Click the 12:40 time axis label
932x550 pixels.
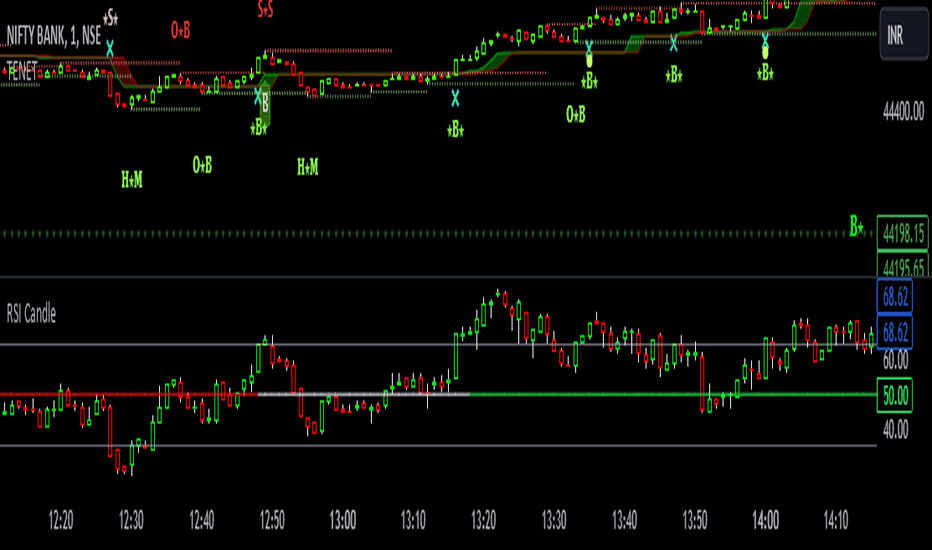(201, 520)
